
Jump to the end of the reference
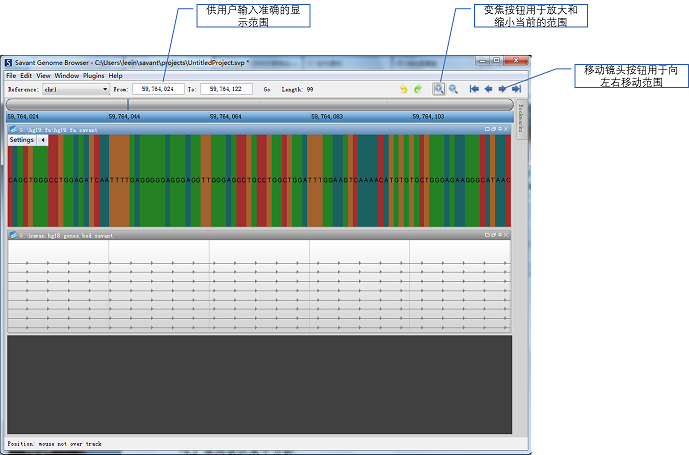pos(516,89)
